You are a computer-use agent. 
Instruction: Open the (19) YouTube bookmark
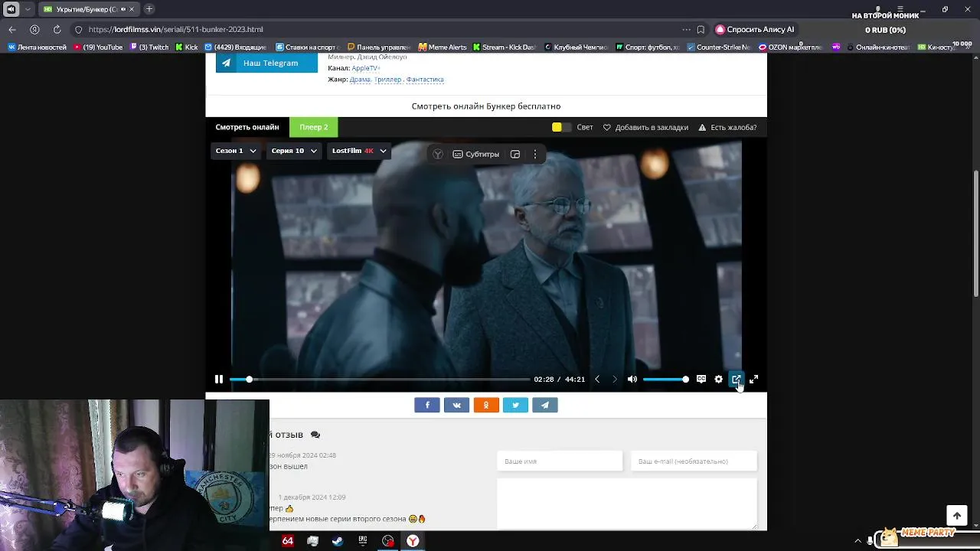97,47
